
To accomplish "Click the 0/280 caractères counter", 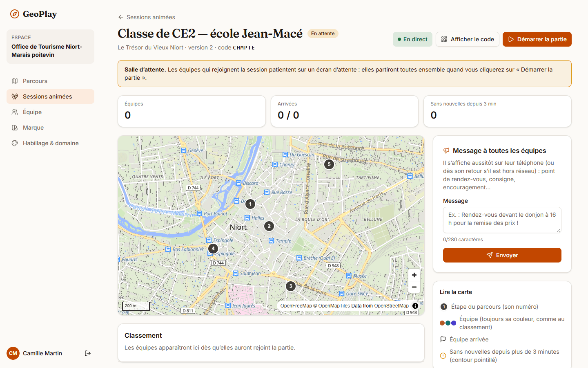I will (463, 240).
